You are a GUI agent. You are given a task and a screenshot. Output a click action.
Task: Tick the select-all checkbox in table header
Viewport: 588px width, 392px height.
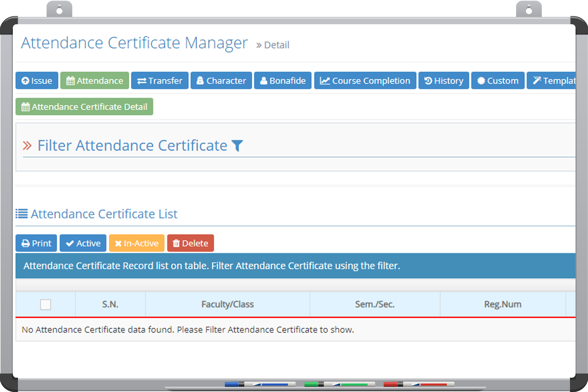click(x=45, y=304)
